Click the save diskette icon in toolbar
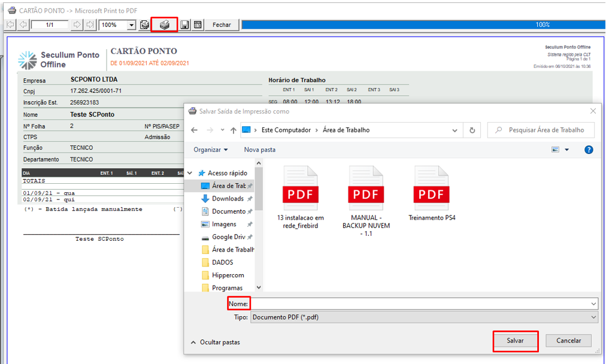This screenshot has height=364, width=606. 185,25
